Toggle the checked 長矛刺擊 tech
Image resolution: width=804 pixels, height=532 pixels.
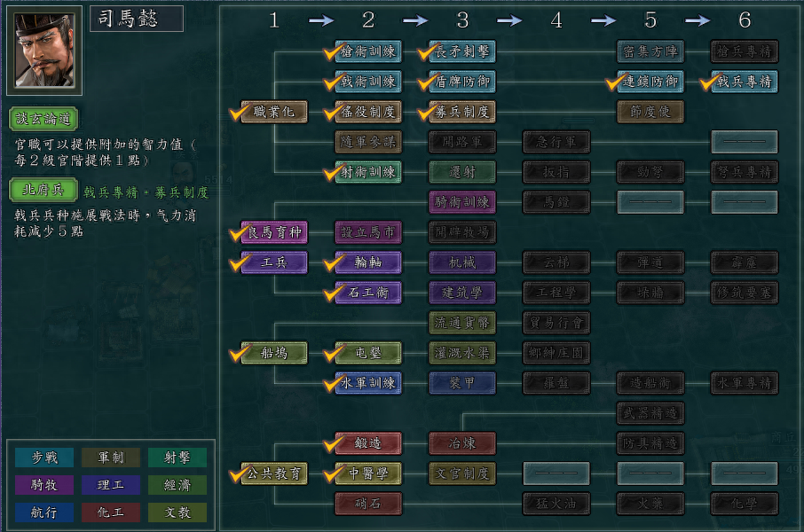[462, 51]
